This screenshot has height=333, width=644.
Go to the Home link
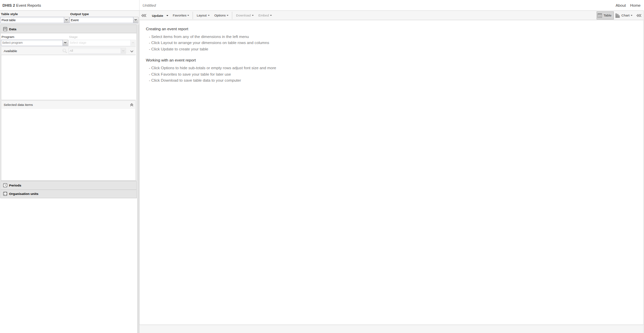[x=635, y=5]
